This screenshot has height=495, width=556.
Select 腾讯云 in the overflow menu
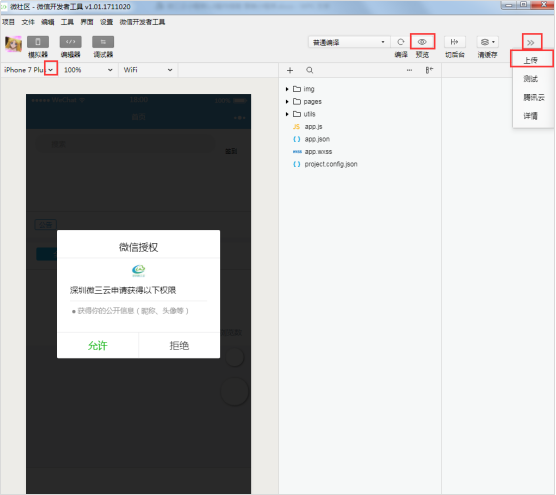[x=533, y=97]
